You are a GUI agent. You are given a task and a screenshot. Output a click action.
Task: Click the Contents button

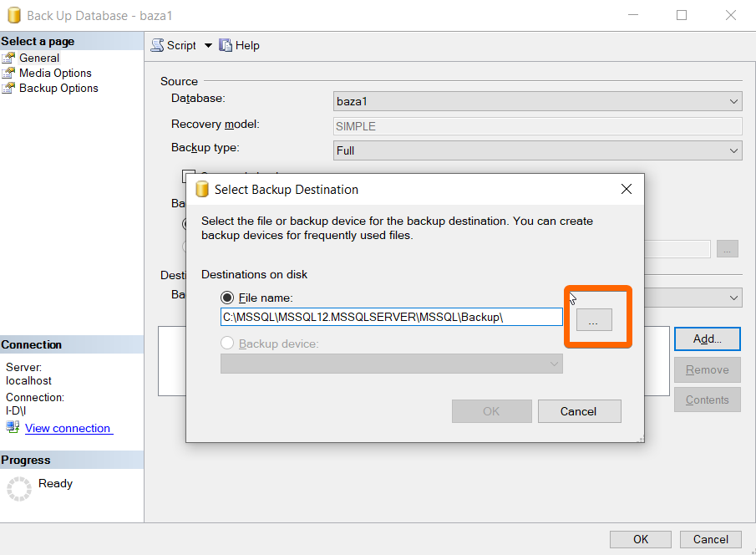click(x=708, y=400)
